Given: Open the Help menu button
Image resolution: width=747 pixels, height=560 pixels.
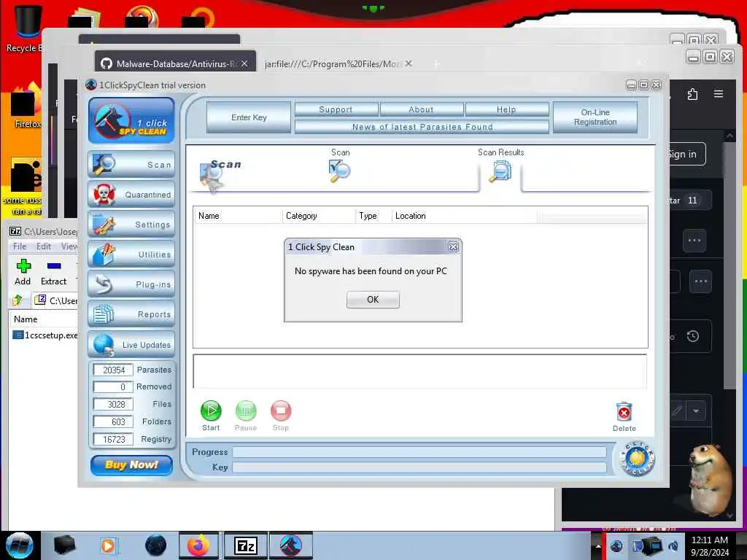Looking at the screenshot, I should click(506, 109).
